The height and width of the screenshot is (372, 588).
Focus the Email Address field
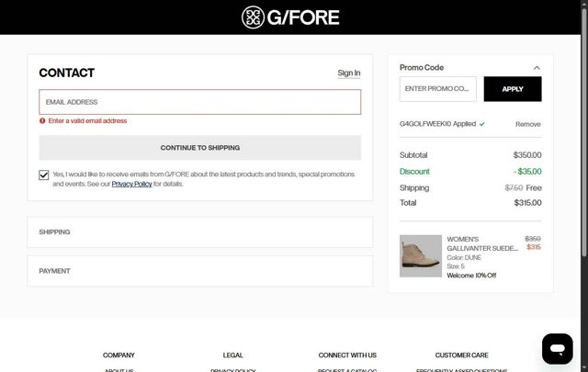click(200, 102)
